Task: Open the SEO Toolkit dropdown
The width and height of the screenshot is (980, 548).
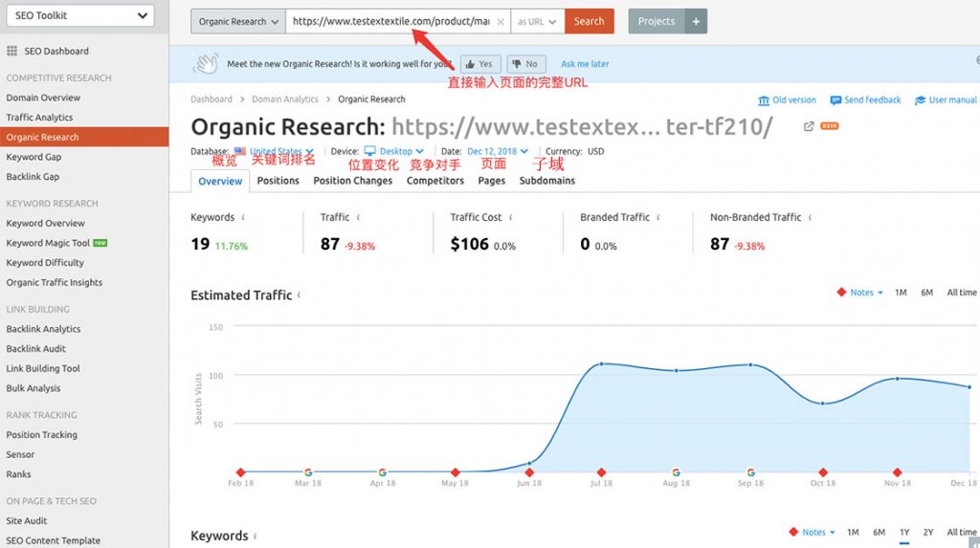Action: pyautogui.click(x=80, y=15)
